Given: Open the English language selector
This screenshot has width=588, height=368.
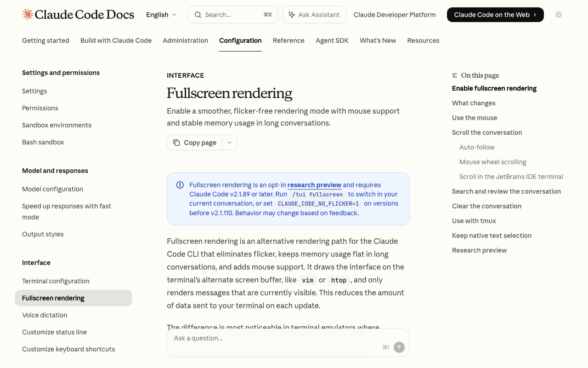Looking at the screenshot, I should pos(161,15).
